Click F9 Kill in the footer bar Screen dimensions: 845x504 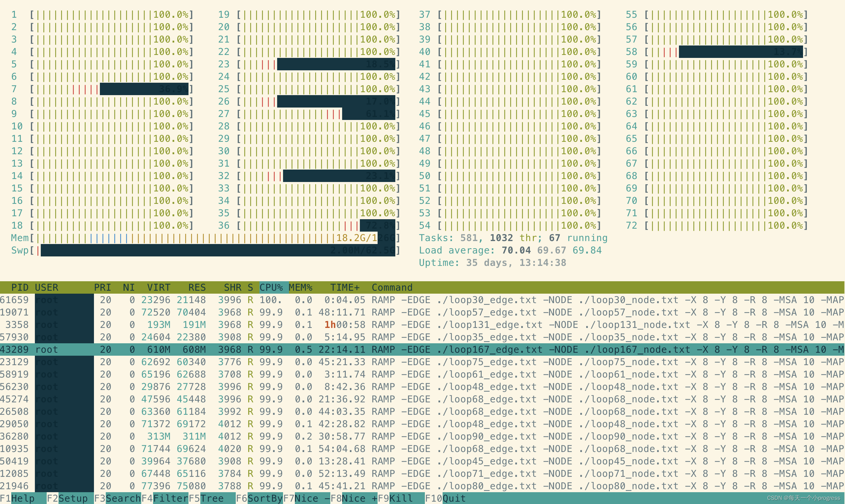[x=401, y=498]
